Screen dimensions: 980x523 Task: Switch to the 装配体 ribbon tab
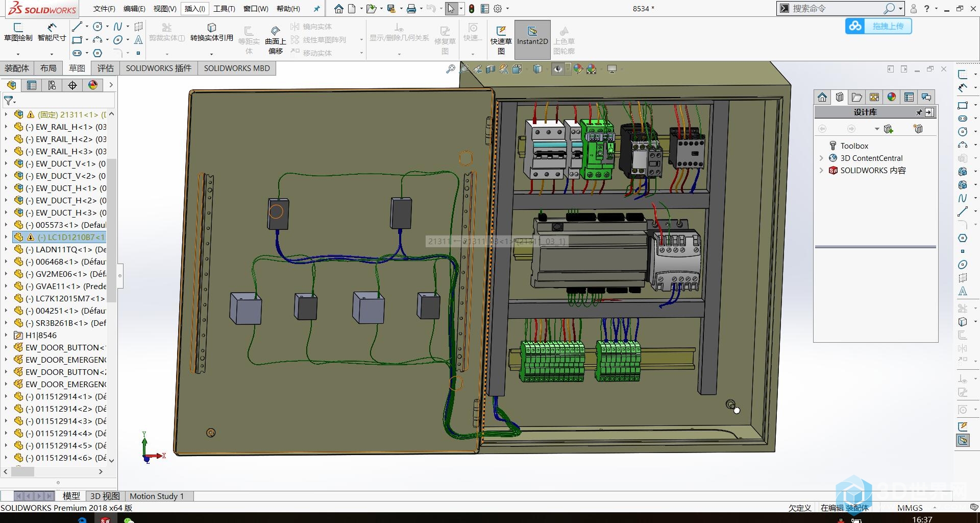pos(17,68)
